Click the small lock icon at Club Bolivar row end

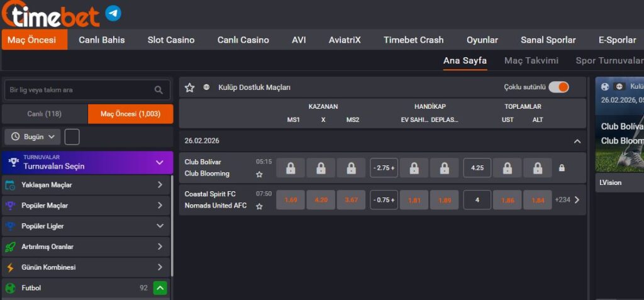[562, 168]
